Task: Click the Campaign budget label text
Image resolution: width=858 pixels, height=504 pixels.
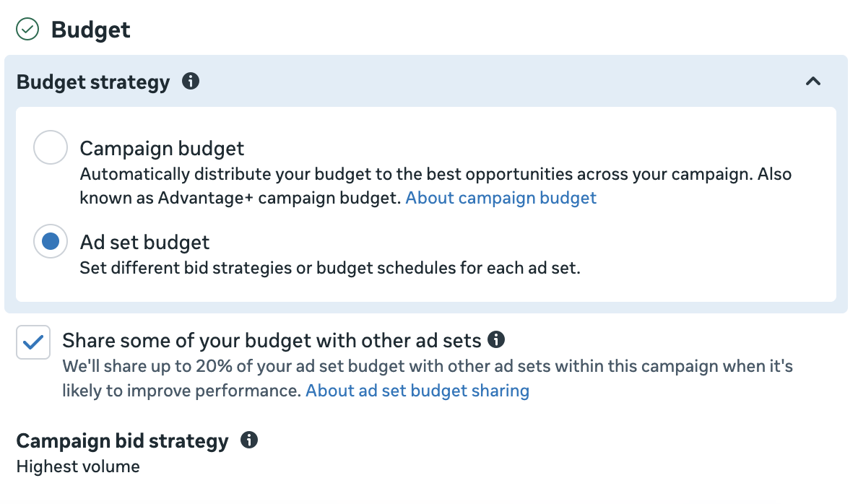Action: pos(162,148)
